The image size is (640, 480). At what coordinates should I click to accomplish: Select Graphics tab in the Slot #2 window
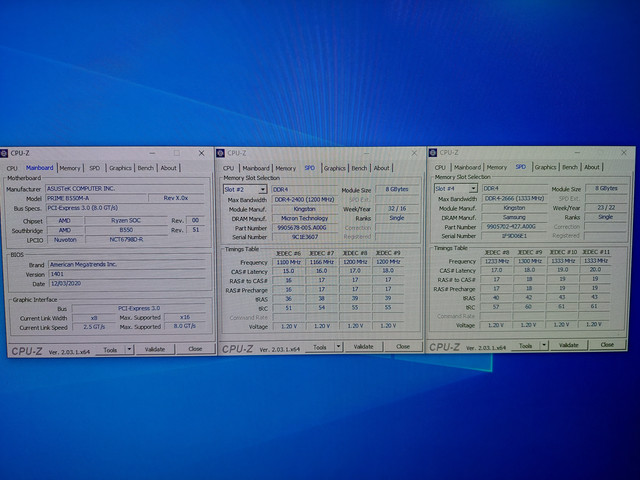coord(335,168)
